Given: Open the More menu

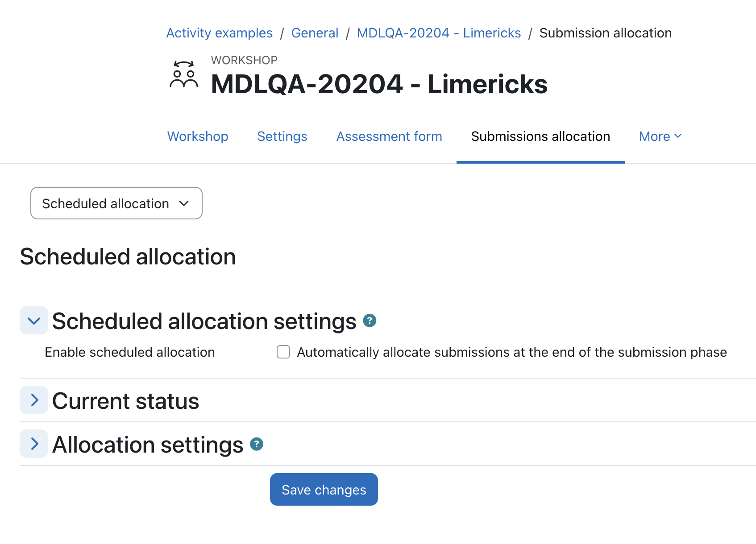Looking at the screenshot, I should [x=660, y=136].
